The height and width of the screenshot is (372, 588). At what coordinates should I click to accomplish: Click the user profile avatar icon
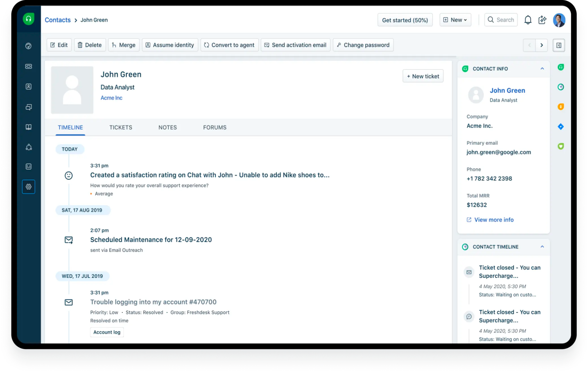[559, 20]
